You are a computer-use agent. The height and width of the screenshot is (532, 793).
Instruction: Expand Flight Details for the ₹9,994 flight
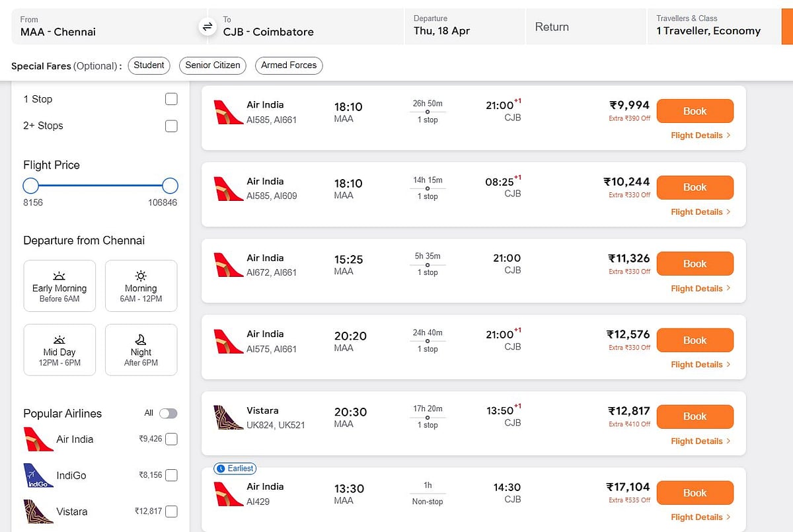[700, 135]
